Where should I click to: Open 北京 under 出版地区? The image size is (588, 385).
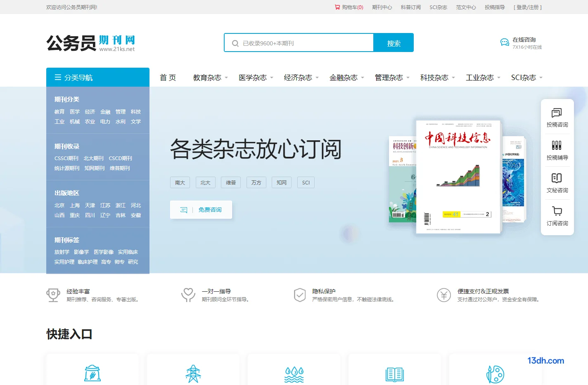pyautogui.click(x=59, y=205)
